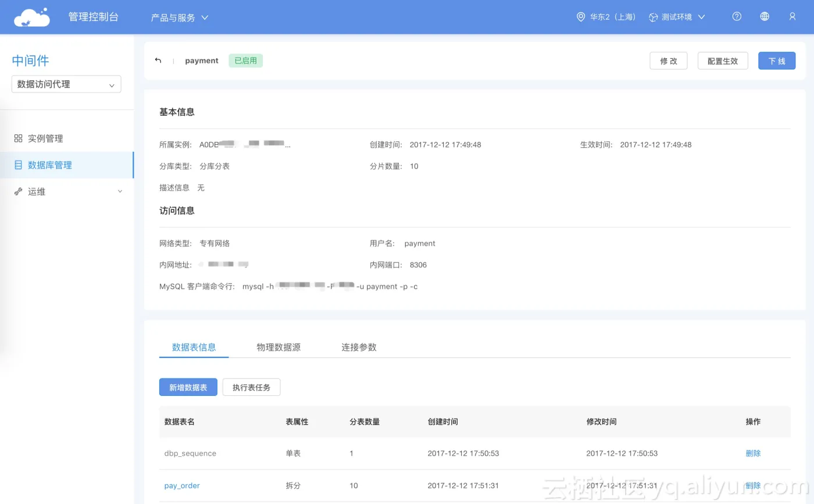814x504 pixels.
Task: Click dbp_sequence creation time 17:50:53
Action: pos(463,453)
